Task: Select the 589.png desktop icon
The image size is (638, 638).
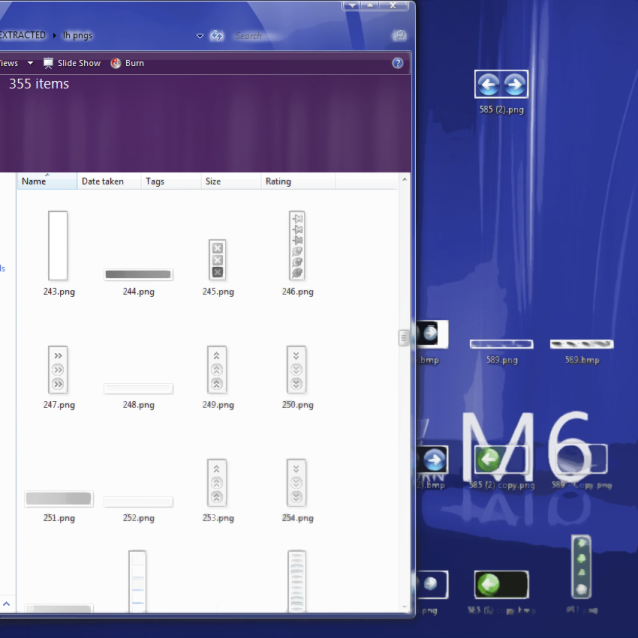Action: pos(501,344)
